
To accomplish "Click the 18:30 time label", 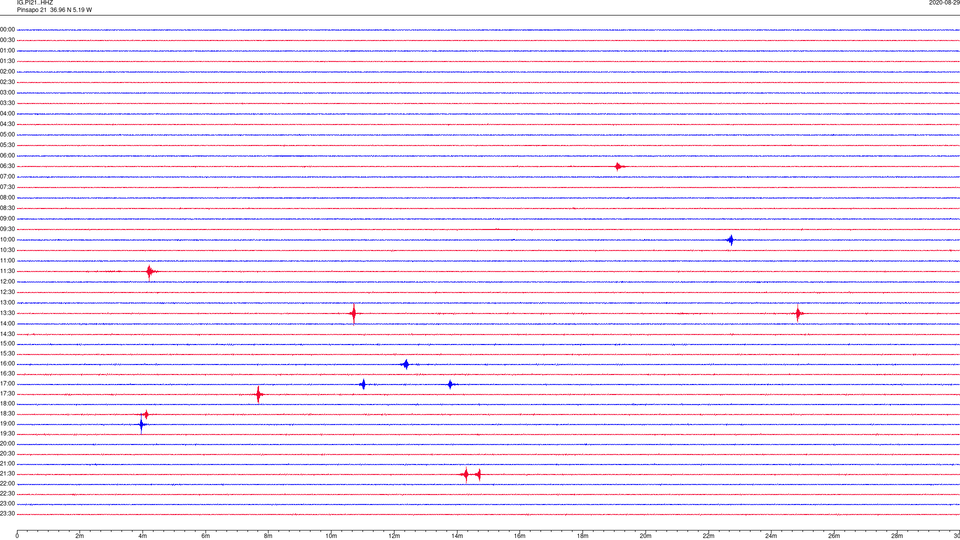I will [7, 414].
